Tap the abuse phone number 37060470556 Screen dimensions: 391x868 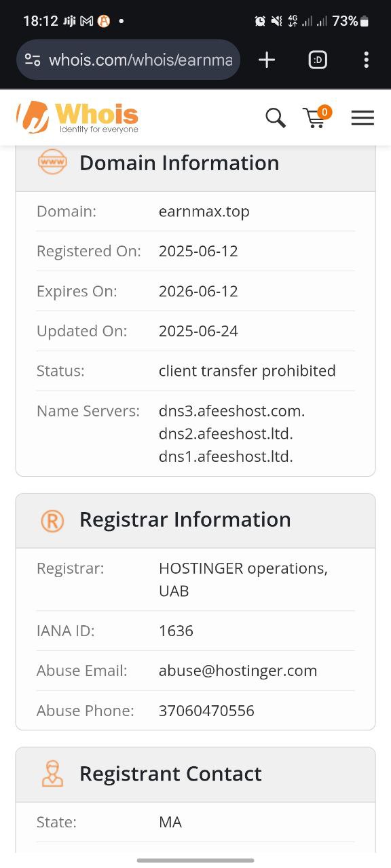pos(206,711)
